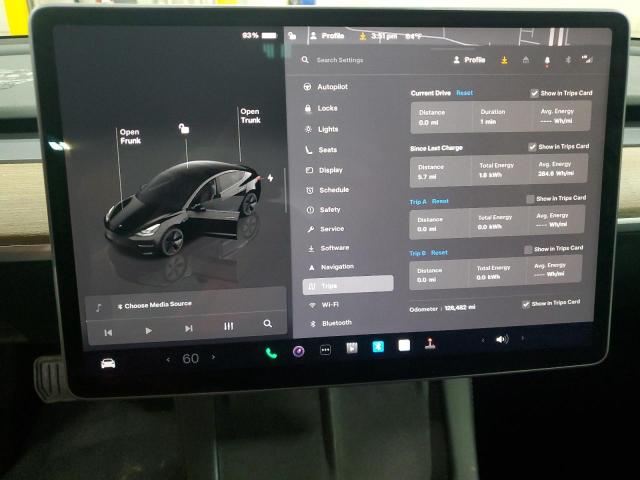Viewport: 640px width, 480px height.
Task: Tap the Odometer reading
Action: 442,308
